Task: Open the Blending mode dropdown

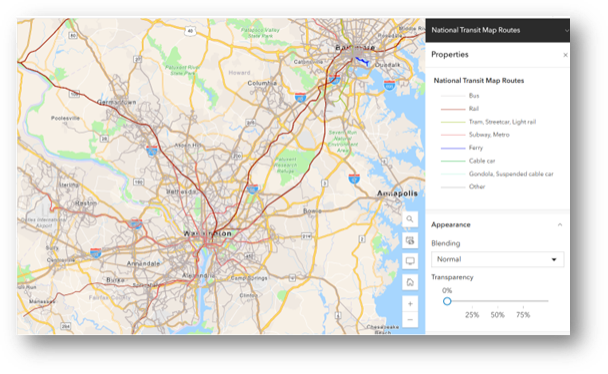Action: point(497,259)
